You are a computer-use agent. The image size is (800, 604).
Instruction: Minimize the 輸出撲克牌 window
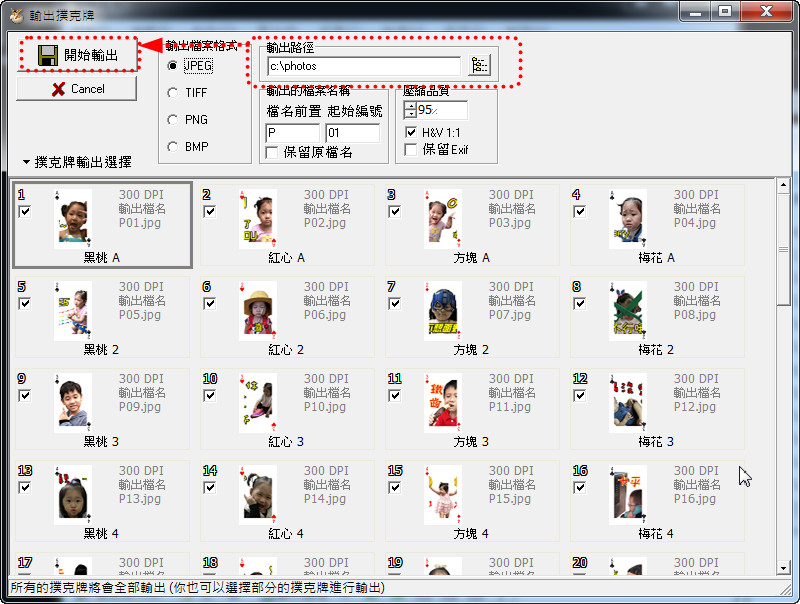pos(695,11)
